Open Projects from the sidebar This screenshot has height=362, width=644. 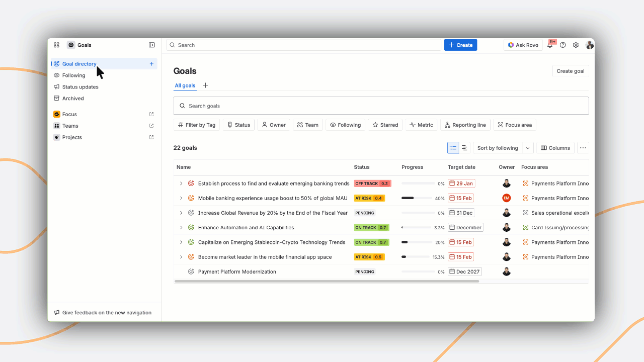coord(71,137)
